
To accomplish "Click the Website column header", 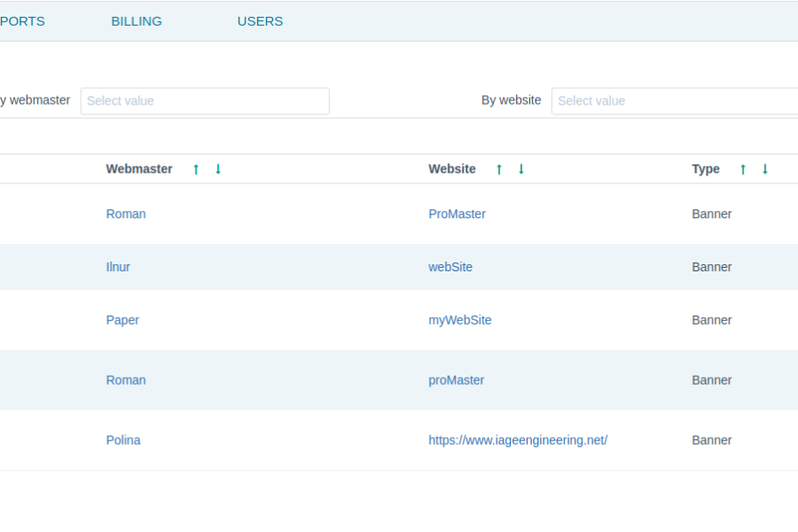I will (x=452, y=169).
